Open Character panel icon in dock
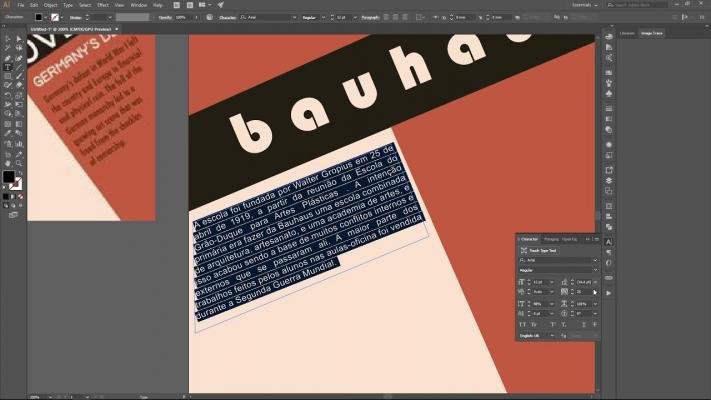The height and width of the screenshot is (400, 711). pos(609,242)
